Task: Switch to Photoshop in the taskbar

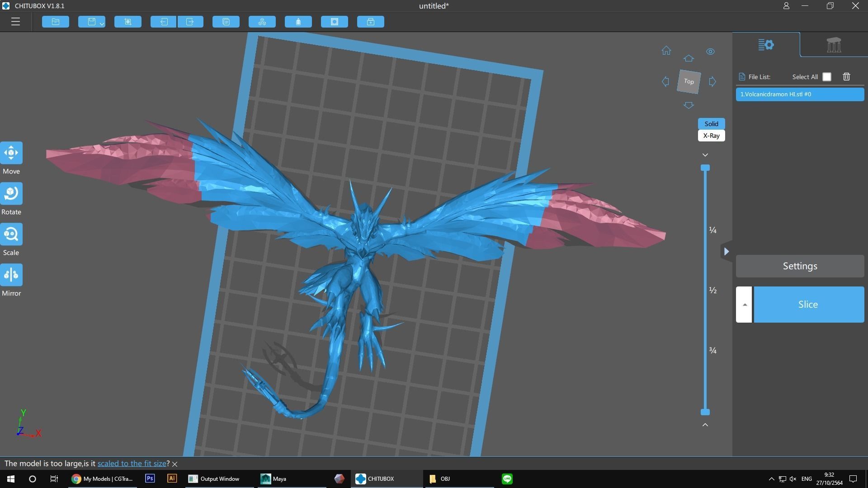Action: tap(150, 479)
